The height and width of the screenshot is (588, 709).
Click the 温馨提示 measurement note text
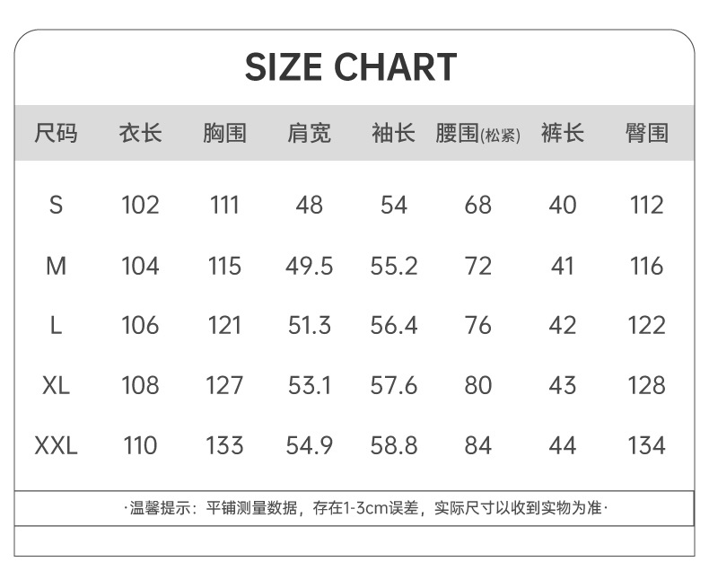point(365,509)
